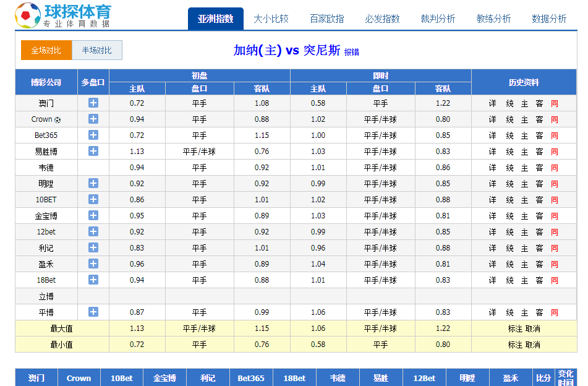Viewport: 588px width, 386px height.
Task: Click 比分 header in bottom table
Action: (543, 378)
